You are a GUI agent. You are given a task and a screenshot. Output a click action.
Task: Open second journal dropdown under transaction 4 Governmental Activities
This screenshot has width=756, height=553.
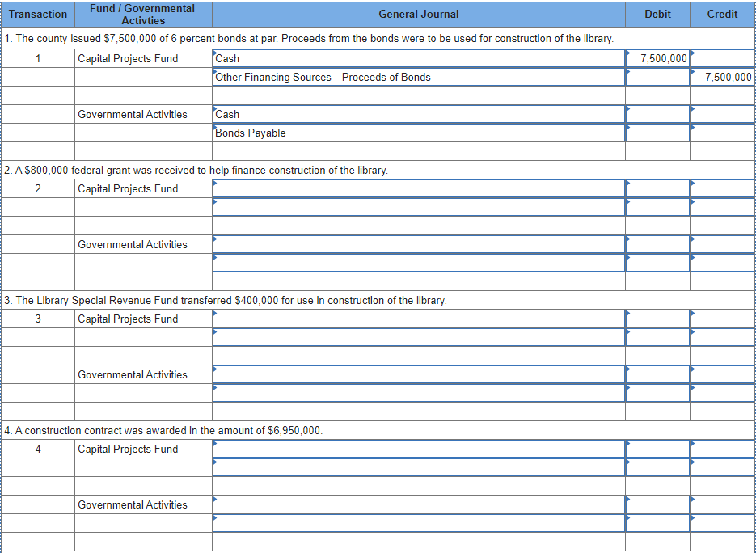(419, 523)
